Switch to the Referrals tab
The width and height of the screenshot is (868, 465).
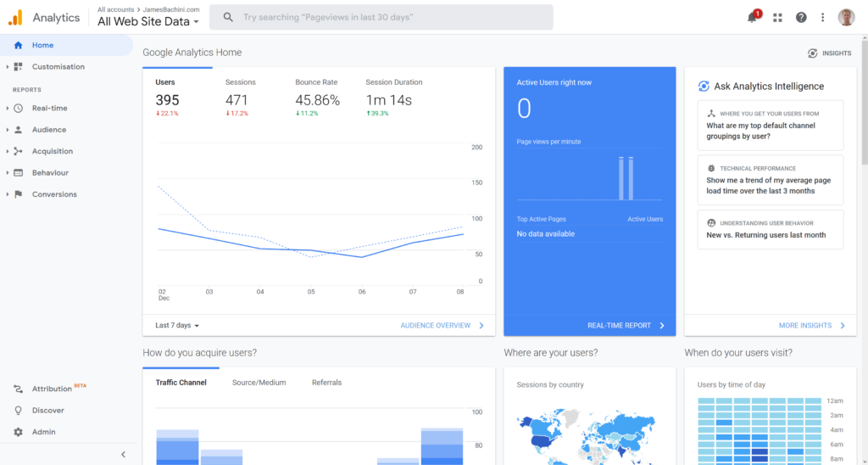(326, 383)
